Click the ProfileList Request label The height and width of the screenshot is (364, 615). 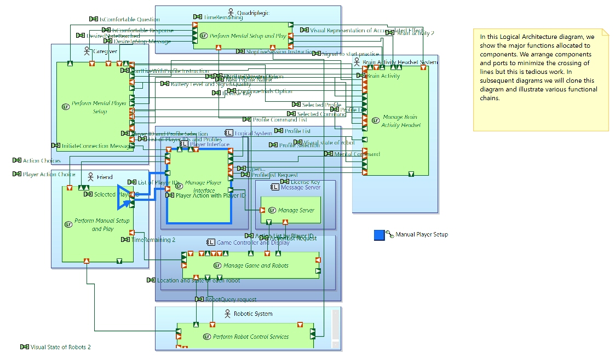point(274,175)
